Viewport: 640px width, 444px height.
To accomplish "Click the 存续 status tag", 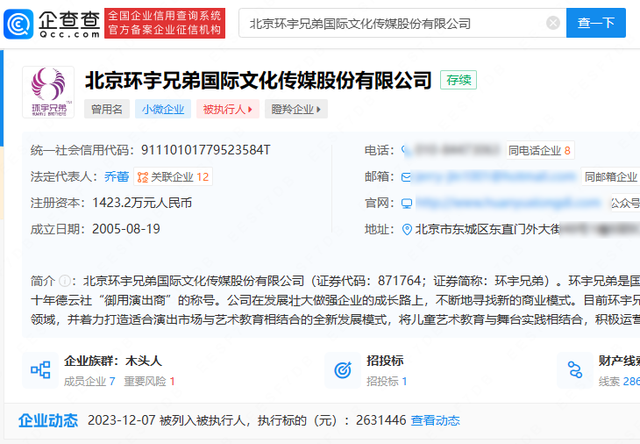I will coord(458,80).
